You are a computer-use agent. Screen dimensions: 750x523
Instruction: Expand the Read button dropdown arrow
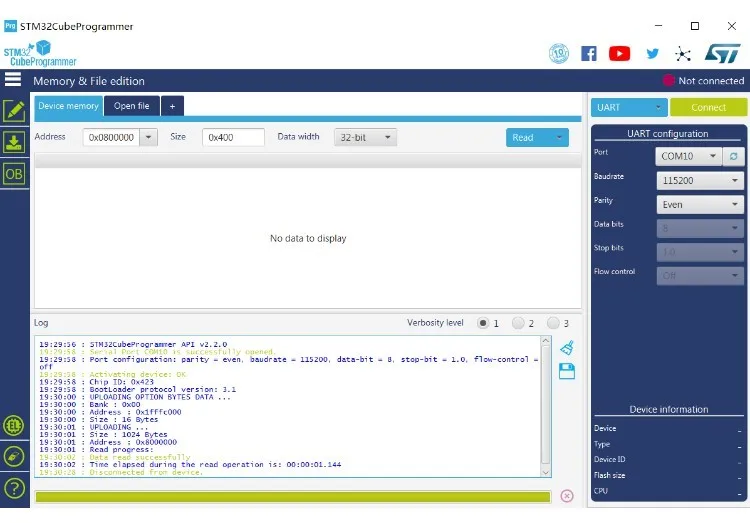(x=559, y=137)
